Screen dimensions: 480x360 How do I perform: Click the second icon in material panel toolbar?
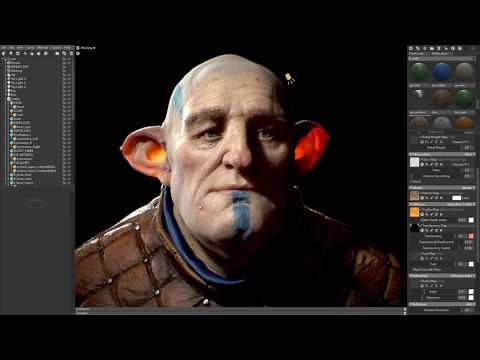(x=418, y=48)
